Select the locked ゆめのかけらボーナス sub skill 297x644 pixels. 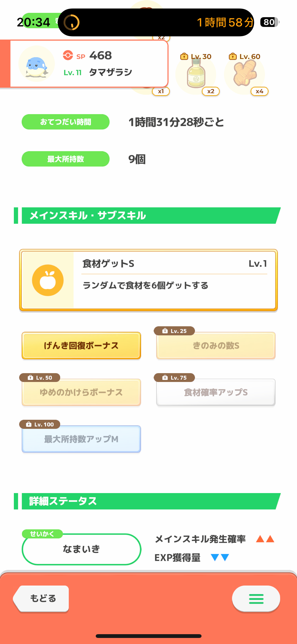point(81,392)
